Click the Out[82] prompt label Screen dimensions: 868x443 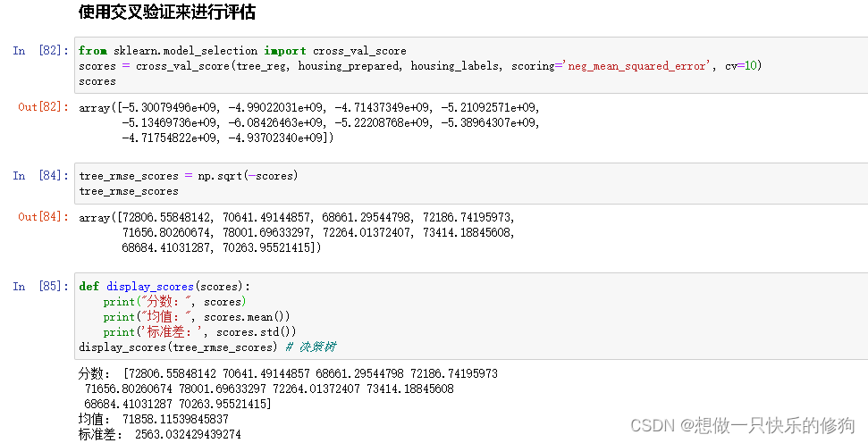coord(43,107)
